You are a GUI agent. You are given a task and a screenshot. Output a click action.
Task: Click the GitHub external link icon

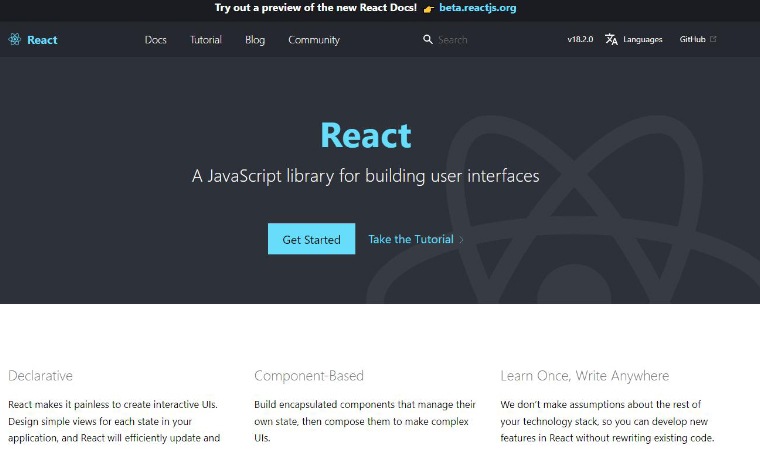point(713,39)
